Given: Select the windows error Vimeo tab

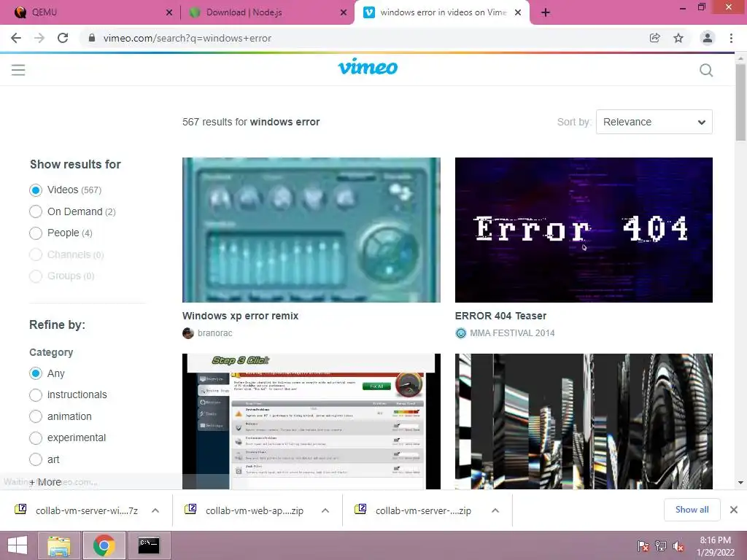Looking at the screenshot, I should [x=443, y=12].
